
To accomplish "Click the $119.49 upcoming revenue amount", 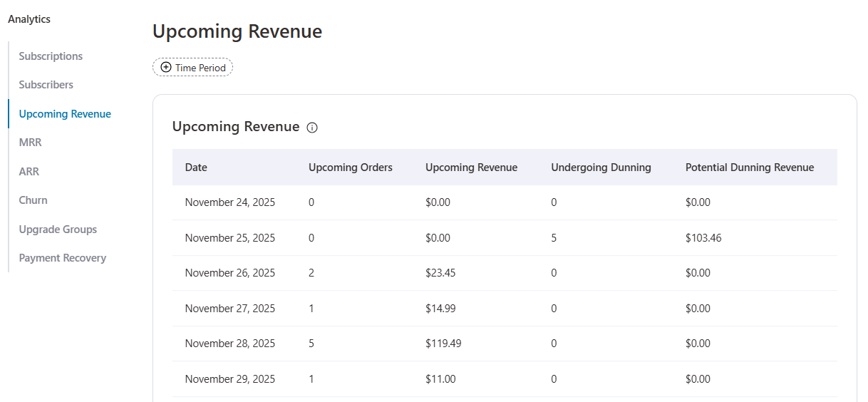I will point(443,344).
